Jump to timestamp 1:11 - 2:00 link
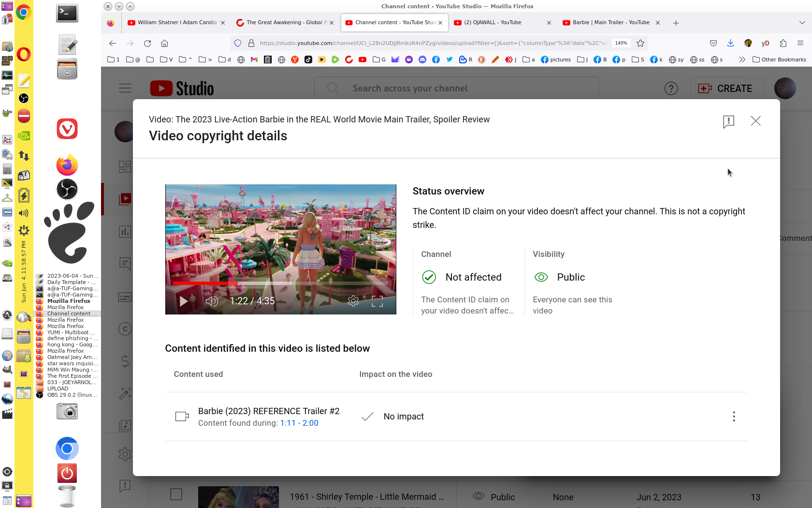 (x=299, y=423)
